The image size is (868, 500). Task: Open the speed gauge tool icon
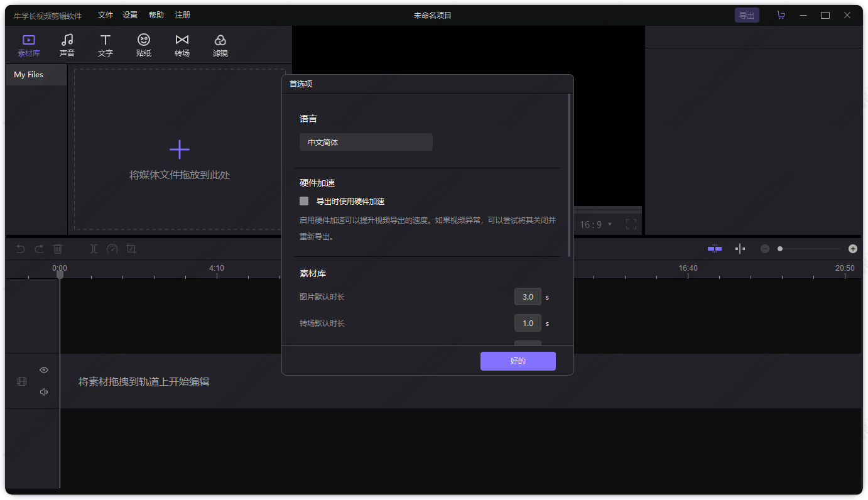[x=112, y=249]
